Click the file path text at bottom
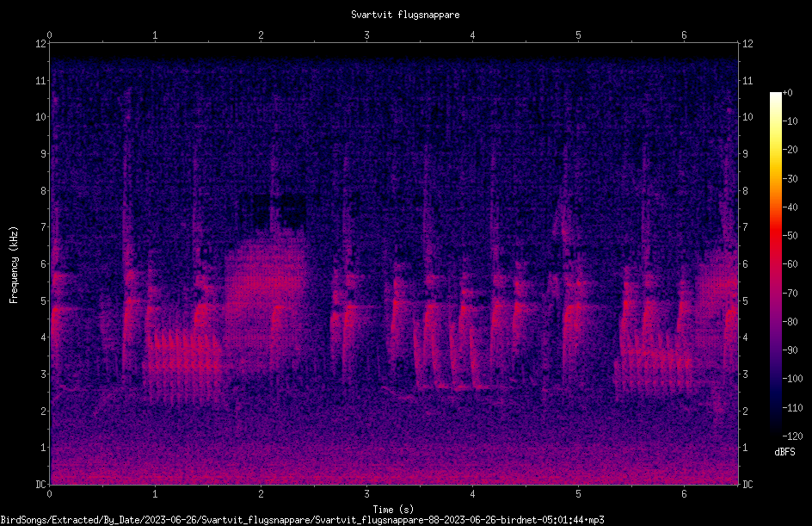The height and width of the screenshot is (526, 812). (x=303, y=520)
